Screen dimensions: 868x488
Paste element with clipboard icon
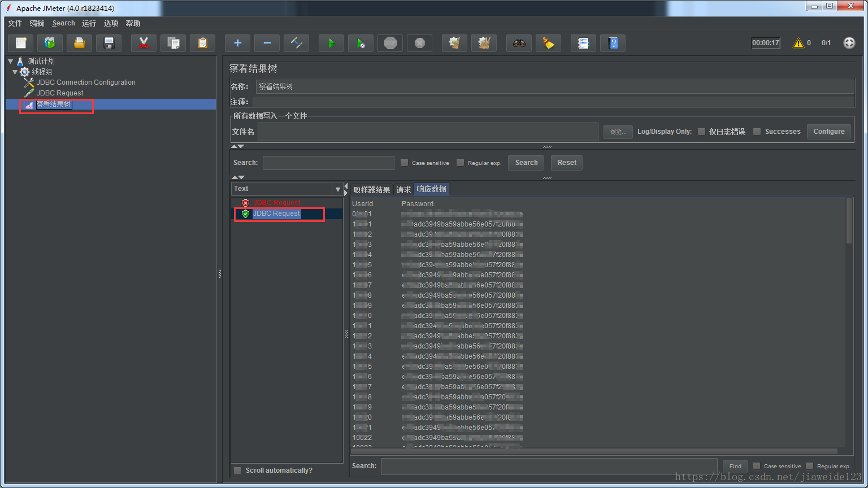pos(203,43)
